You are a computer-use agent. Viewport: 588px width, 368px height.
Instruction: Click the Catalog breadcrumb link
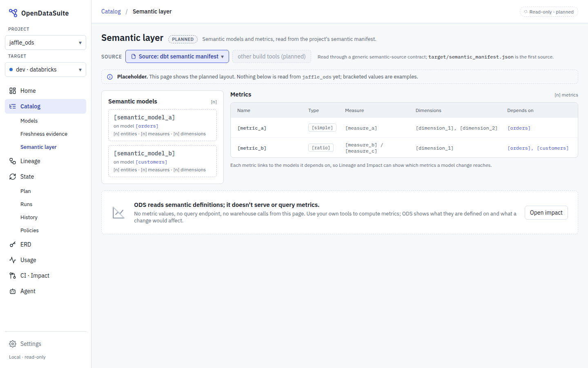[x=111, y=11]
